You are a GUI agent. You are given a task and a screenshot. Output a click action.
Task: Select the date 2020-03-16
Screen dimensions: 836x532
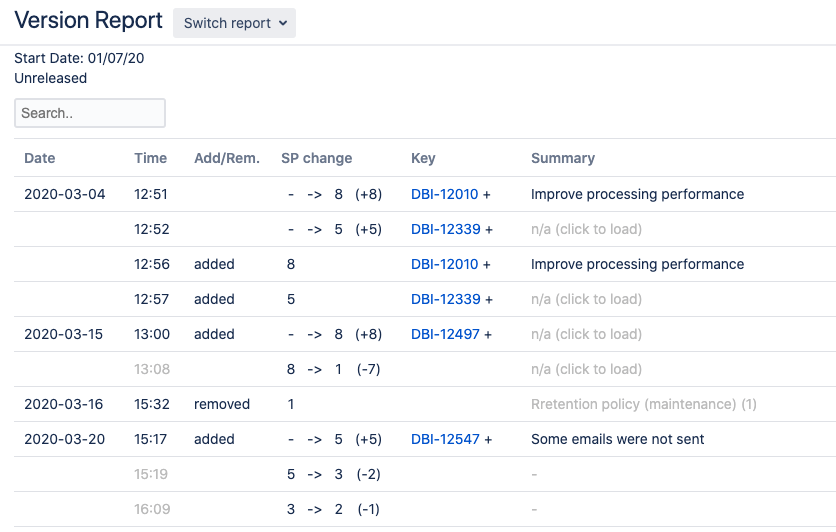(x=63, y=404)
